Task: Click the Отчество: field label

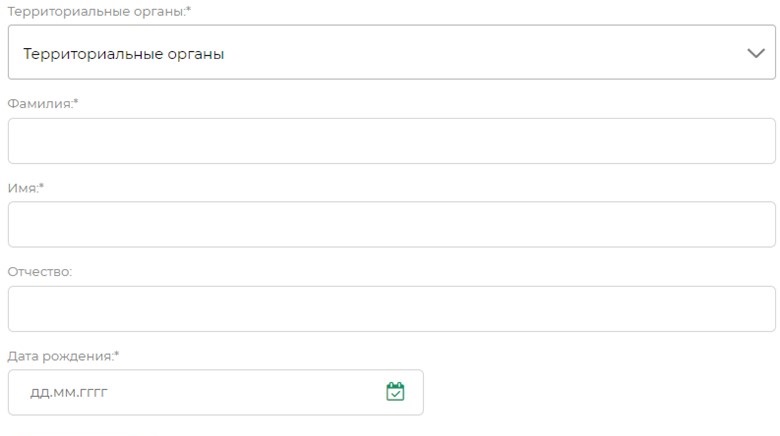Action: (40, 272)
